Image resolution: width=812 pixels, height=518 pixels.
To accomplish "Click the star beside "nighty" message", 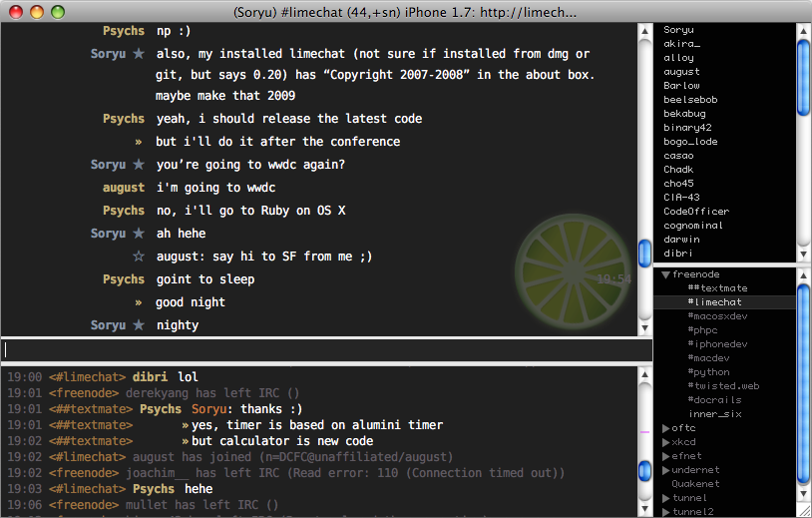I will (x=139, y=324).
